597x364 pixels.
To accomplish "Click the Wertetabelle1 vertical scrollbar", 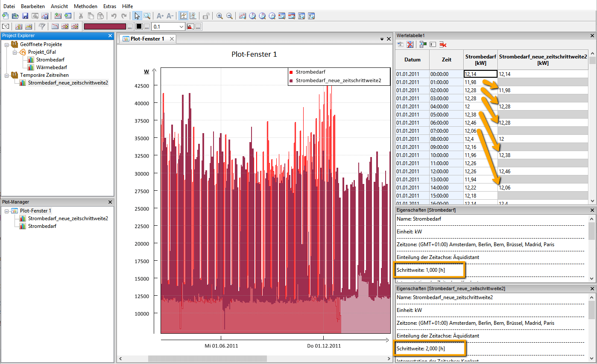I will (592, 127).
